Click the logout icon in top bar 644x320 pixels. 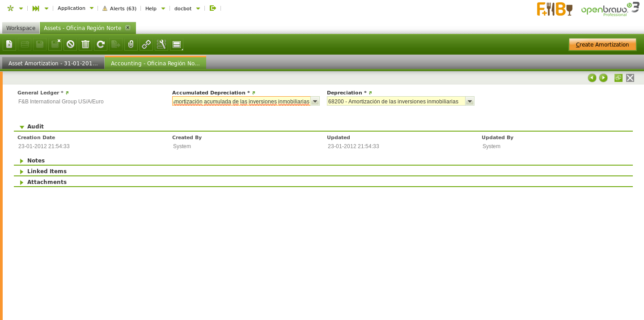point(213,8)
